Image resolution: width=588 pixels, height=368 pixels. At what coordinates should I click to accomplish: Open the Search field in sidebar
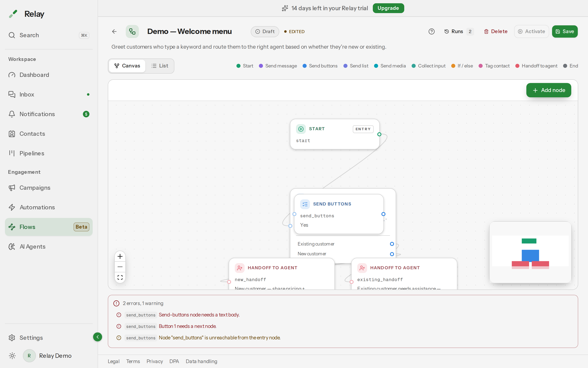point(49,35)
